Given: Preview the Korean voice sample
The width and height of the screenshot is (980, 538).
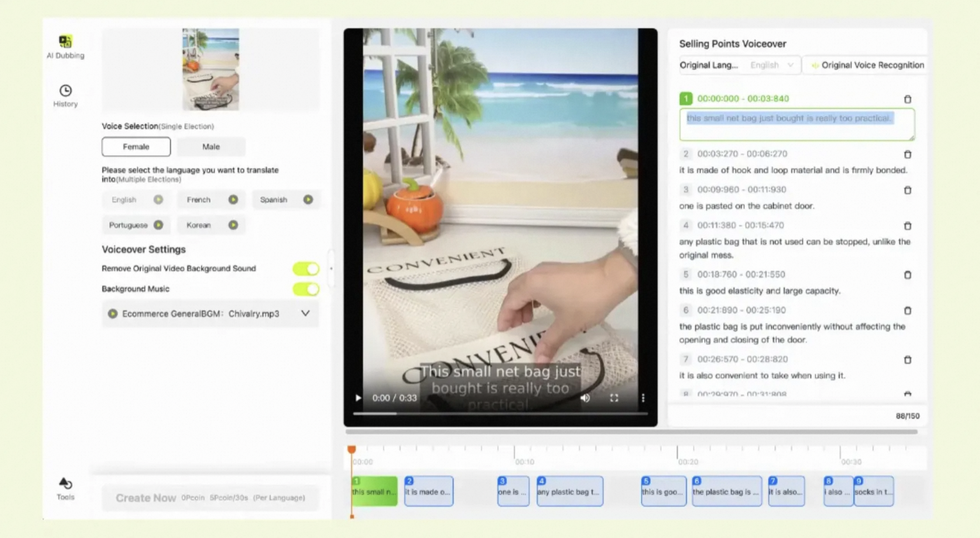Looking at the screenshot, I should (x=233, y=225).
